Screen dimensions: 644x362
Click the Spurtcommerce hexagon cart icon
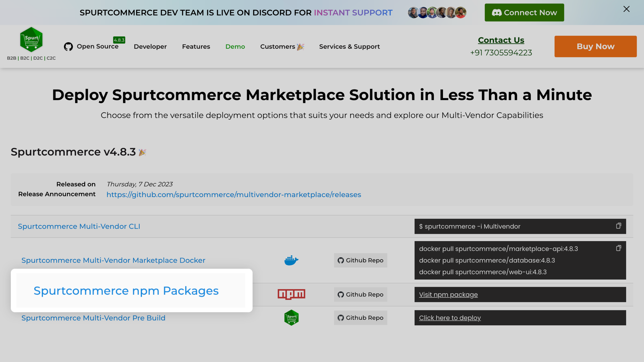pyautogui.click(x=291, y=318)
